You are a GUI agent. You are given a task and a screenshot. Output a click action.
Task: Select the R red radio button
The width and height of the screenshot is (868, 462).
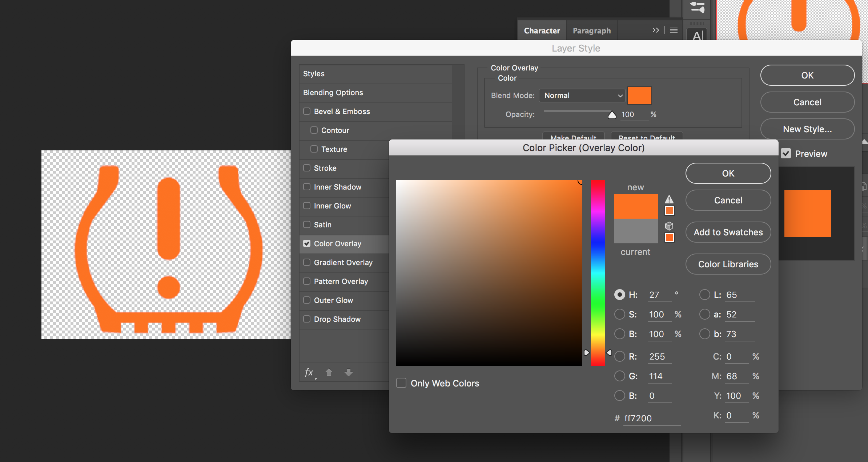[x=620, y=356]
